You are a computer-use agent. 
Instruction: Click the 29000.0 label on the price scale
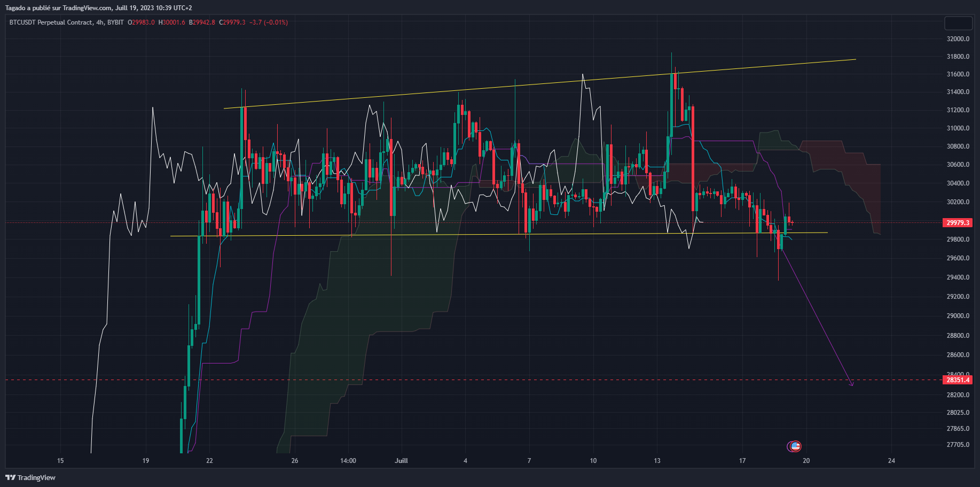[958, 316]
